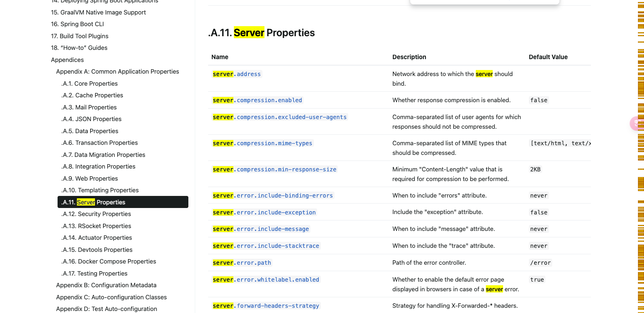Click server.compression.enabled property link
644x313 pixels.
coord(257,100)
